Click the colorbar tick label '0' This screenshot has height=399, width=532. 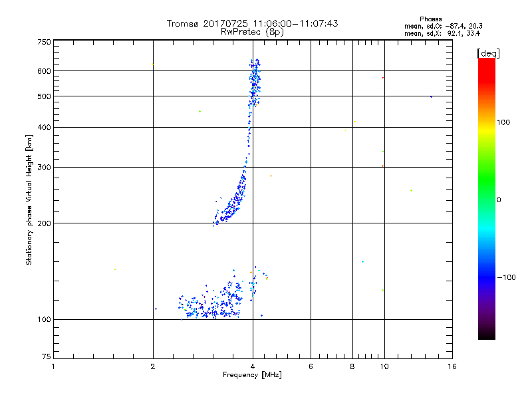499,199
